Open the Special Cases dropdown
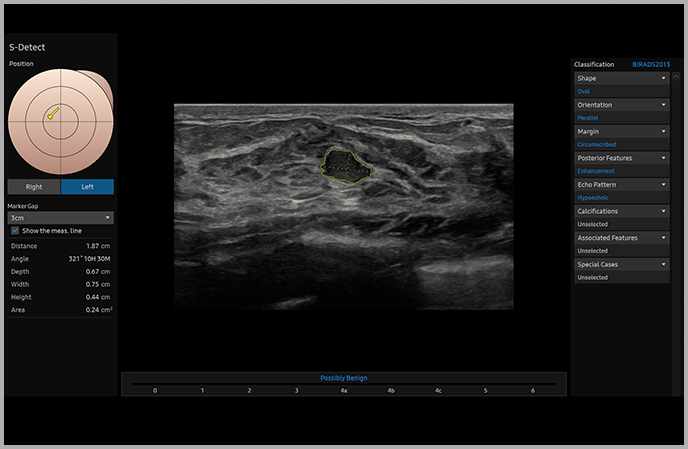This screenshot has height=449, width=688. 621,265
